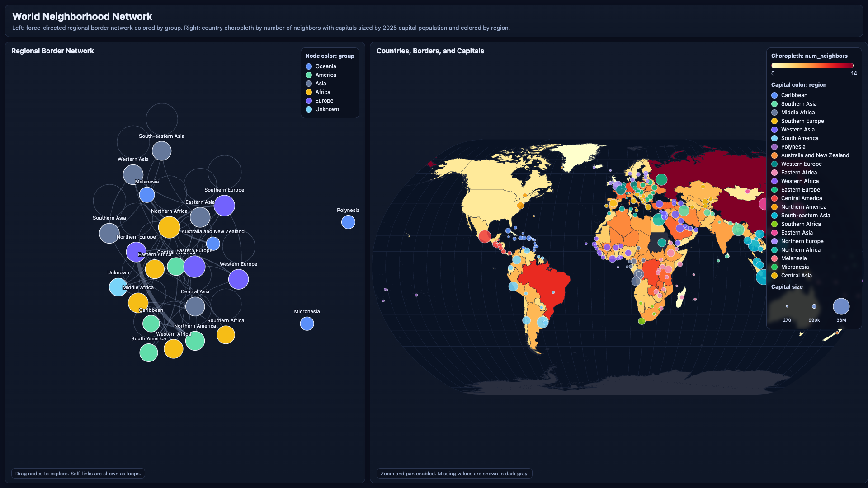Click the Caribbean region legend entry
868x488 pixels.
pyautogui.click(x=789, y=95)
